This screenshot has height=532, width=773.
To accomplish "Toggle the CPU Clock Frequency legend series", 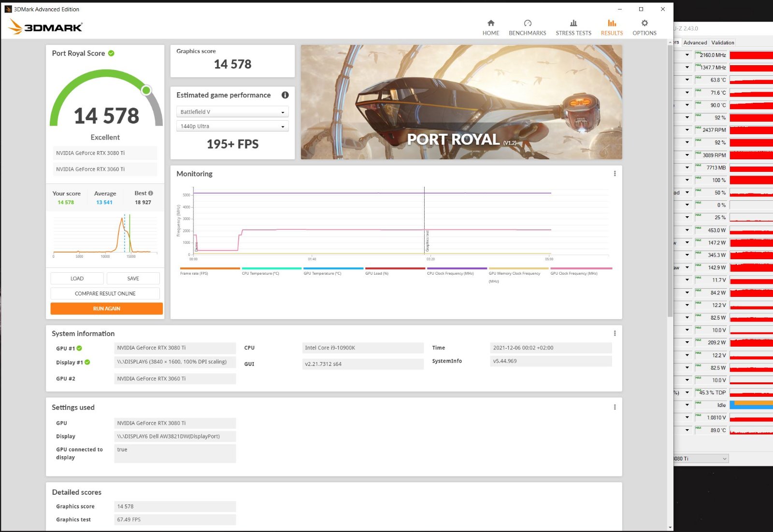I will (457, 272).
